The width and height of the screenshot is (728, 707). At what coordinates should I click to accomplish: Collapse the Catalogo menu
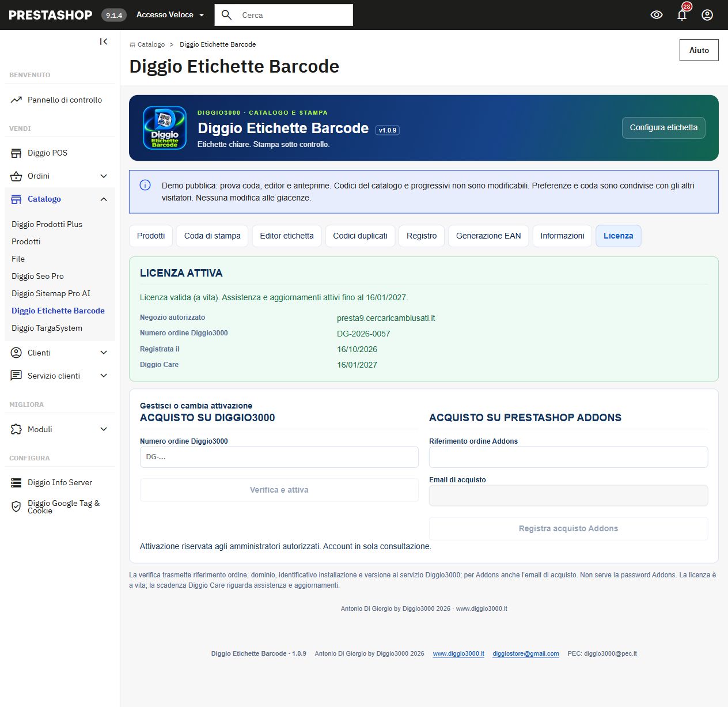click(104, 199)
